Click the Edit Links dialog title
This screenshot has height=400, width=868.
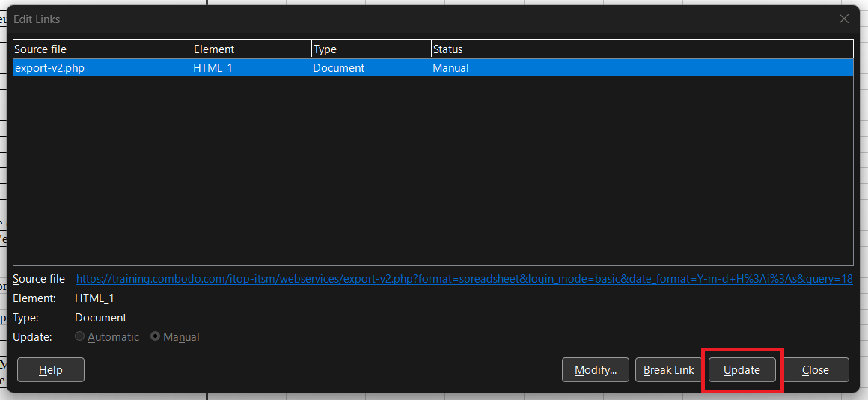click(37, 19)
